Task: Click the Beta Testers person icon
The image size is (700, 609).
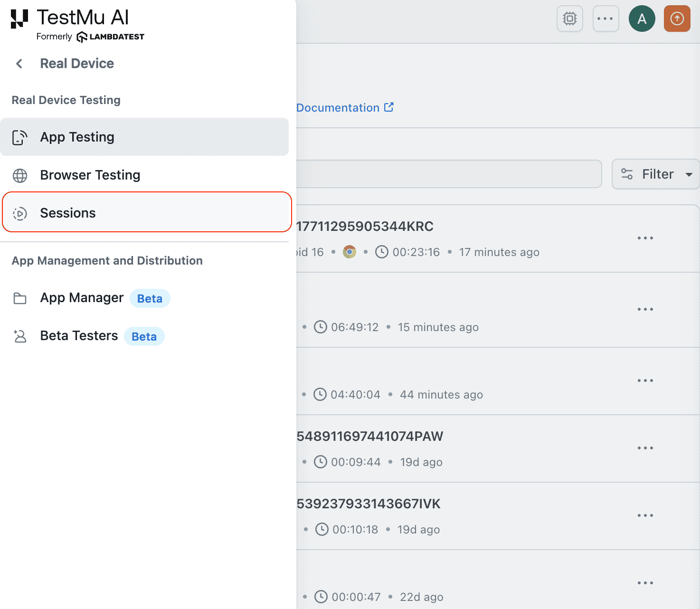Action: (x=20, y=336)
